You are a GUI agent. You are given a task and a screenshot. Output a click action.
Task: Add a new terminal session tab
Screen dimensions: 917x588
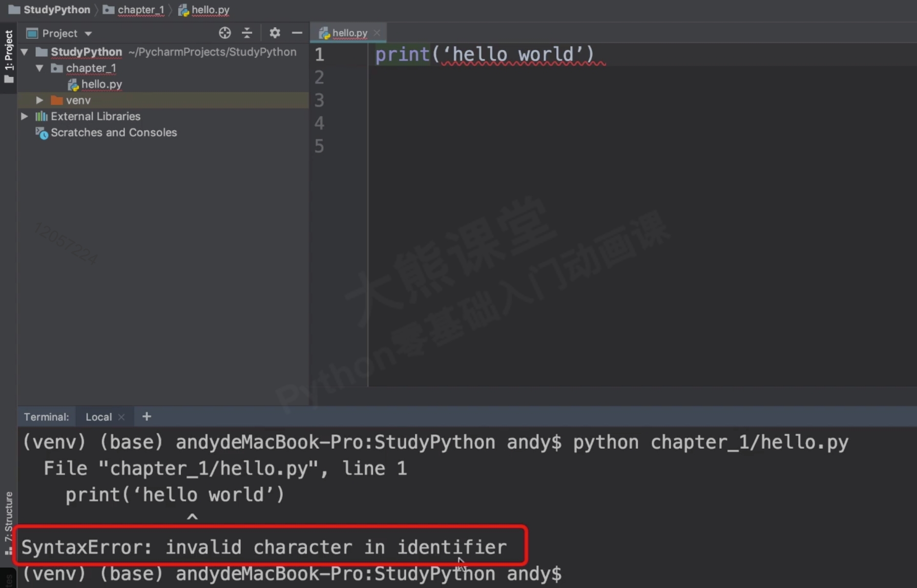point(147,416)
